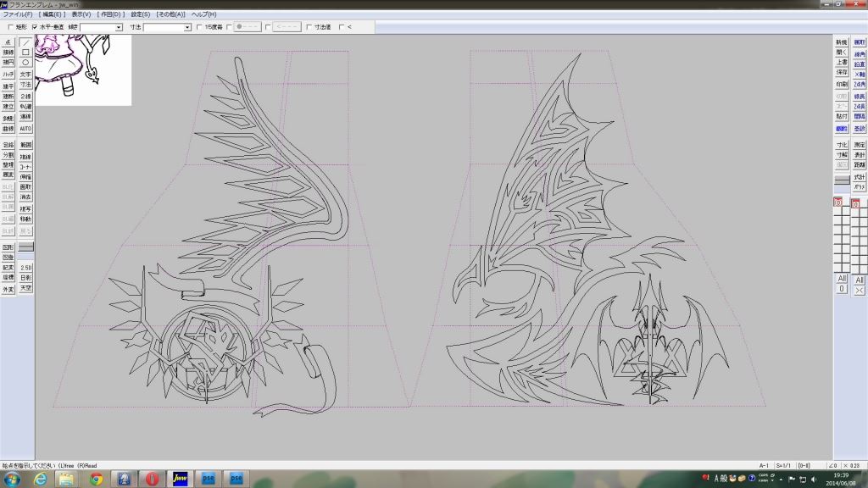Select the 曲線 curve tool
The width and height of the screenshot is (868, 488).
(8, 129)
